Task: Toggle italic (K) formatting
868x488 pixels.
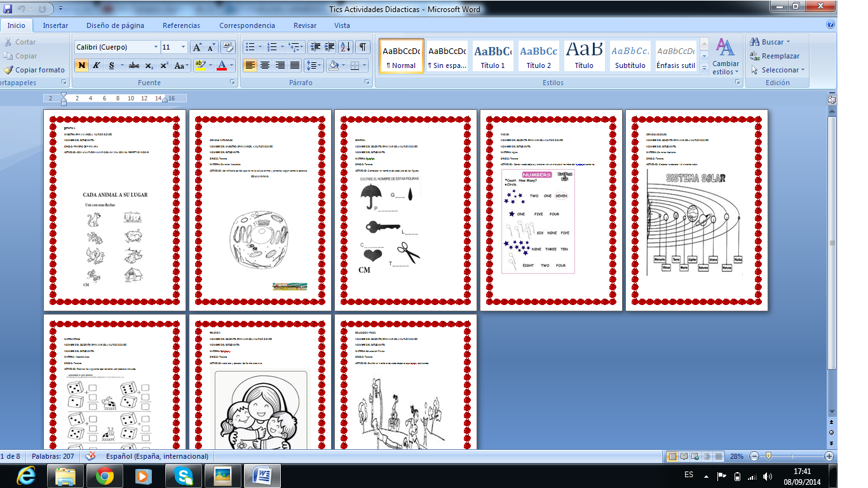Action: coord(97,65)
